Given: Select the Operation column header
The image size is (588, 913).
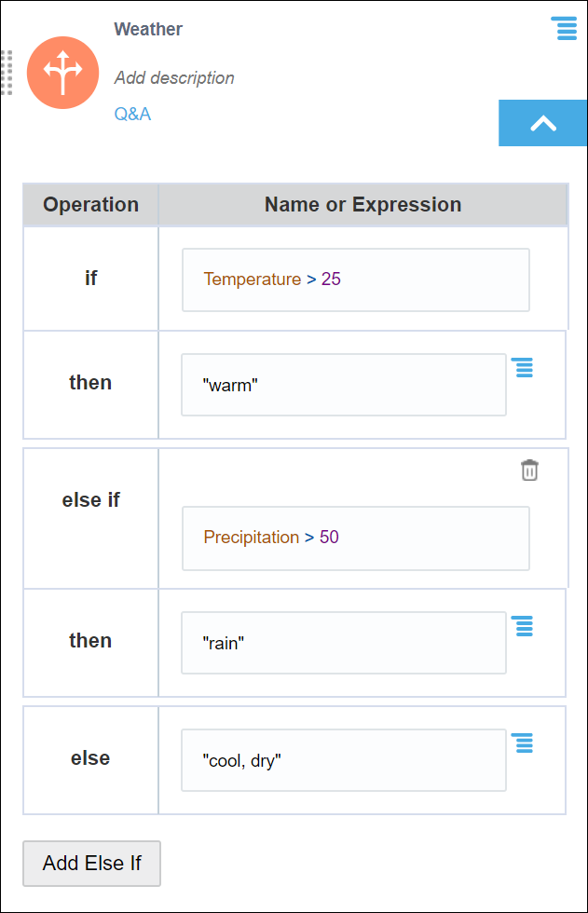Looking at the screenshot, I should tap(90, 205).
